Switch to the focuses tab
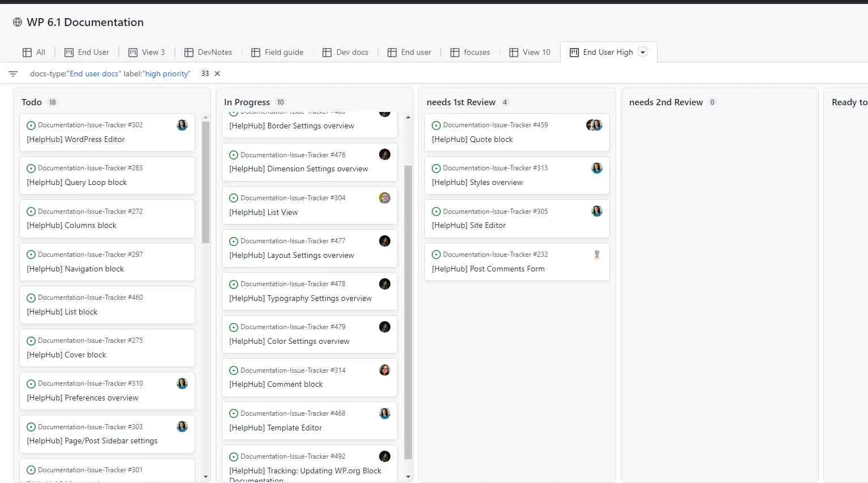This screenshot has height=483, width=868. coord(470,52)
